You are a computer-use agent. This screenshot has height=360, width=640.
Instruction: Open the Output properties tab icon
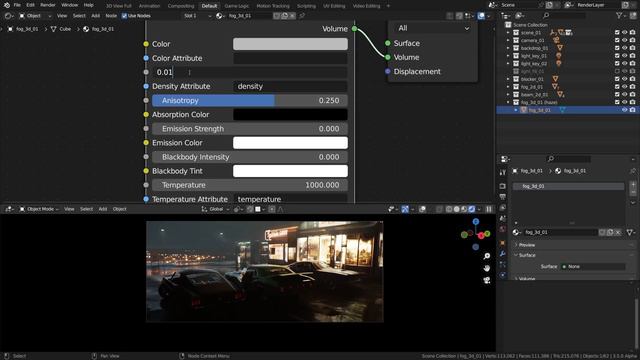tap(503, 197)
